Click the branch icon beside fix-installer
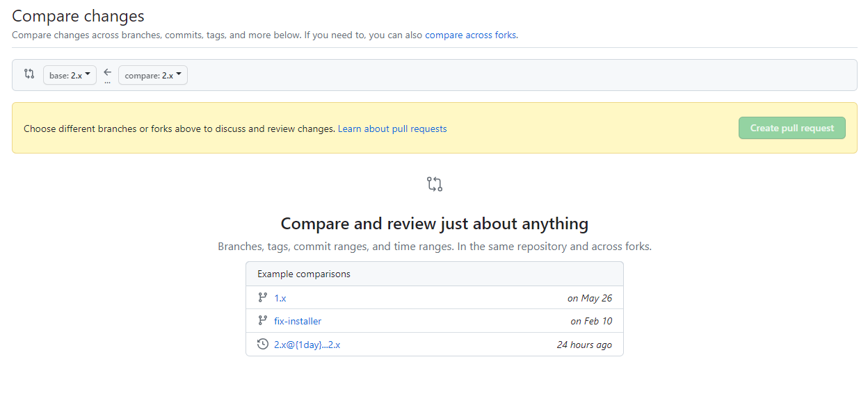This screenshot has width=868, height=405. pos(262,320)
